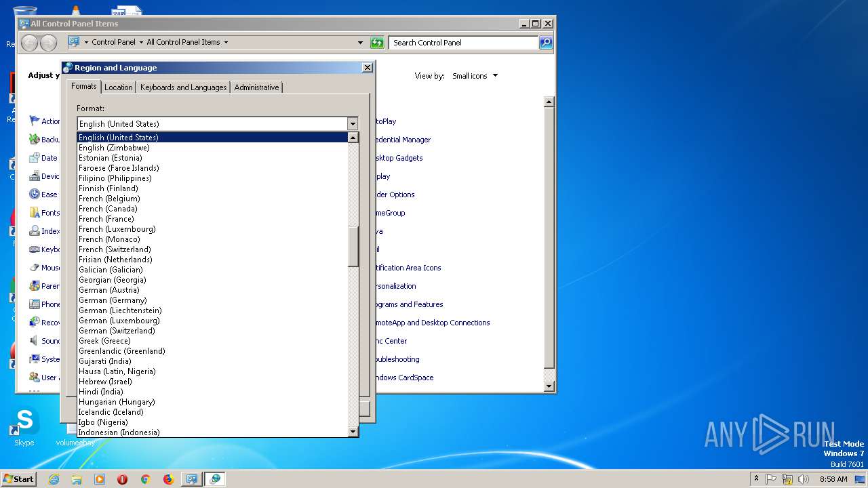This screenshot has width=868, height=488.
Task: Open Windows Explorer folder icon in taskbar
Action: point(77,479)
